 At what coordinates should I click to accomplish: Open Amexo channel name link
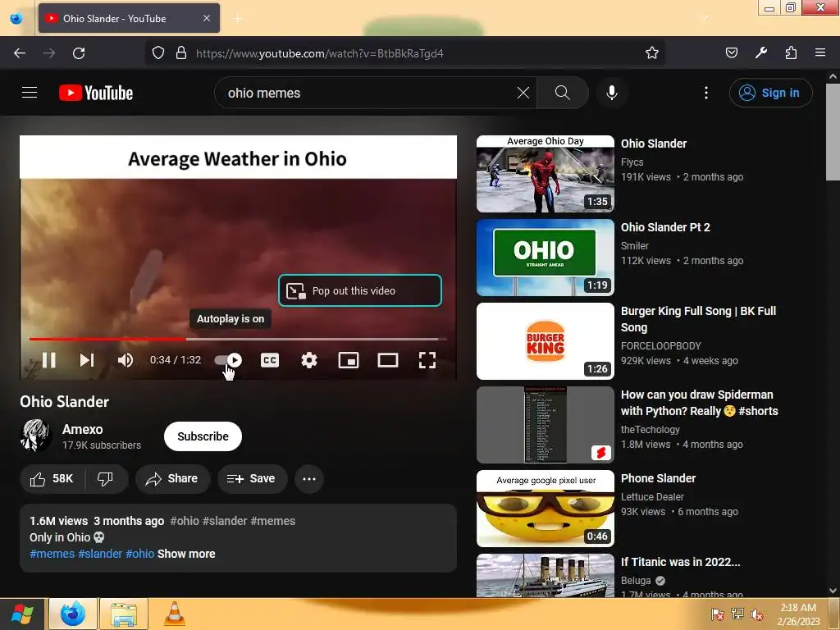click(x=83, y=429)
